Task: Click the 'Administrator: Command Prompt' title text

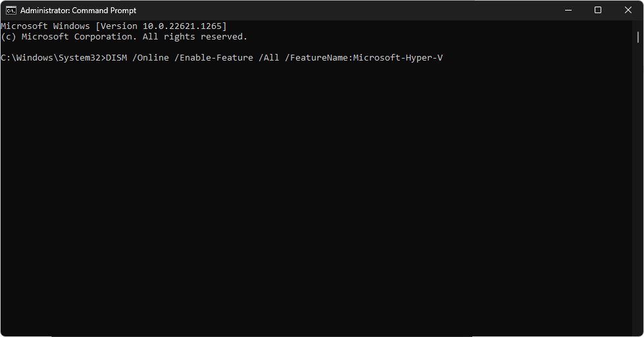Action: coord(78,11)
